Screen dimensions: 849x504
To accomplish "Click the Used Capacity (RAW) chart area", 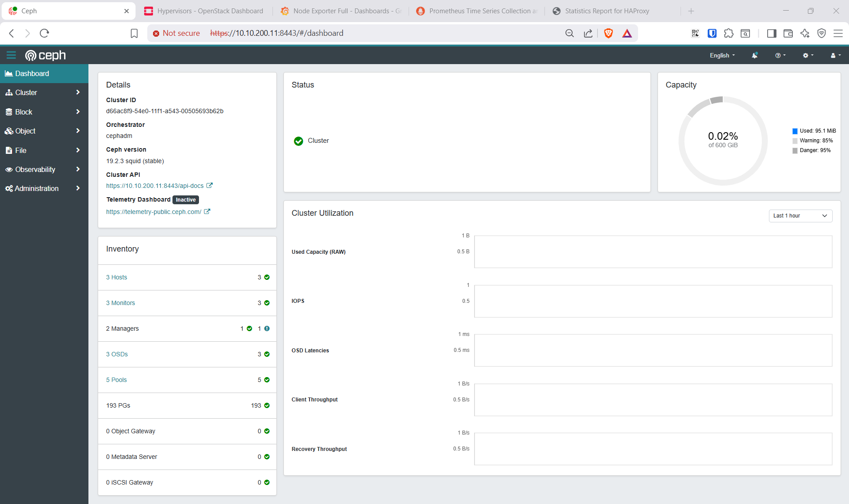I will [653, 252].
